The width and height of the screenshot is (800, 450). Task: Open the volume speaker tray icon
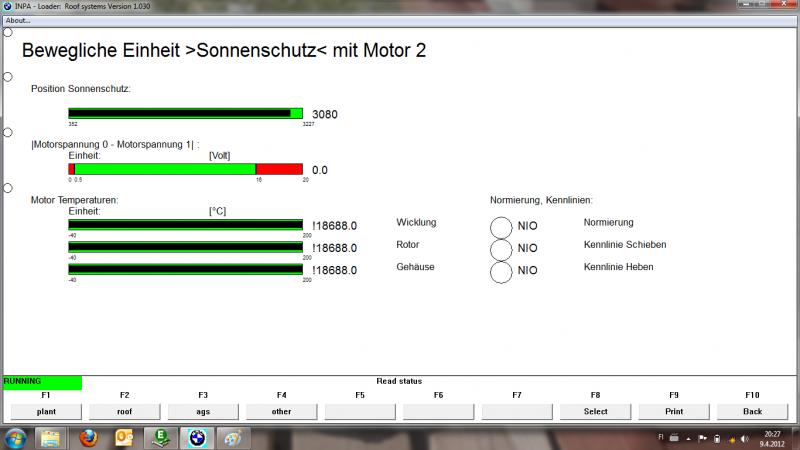pyautogui.click(x=745, y=438)
